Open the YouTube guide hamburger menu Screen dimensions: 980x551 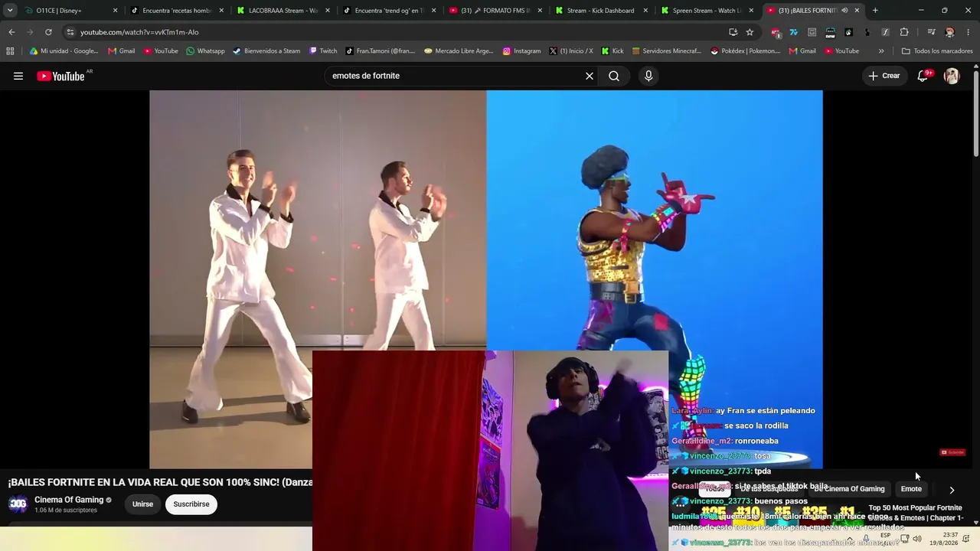tap(18, 76)
